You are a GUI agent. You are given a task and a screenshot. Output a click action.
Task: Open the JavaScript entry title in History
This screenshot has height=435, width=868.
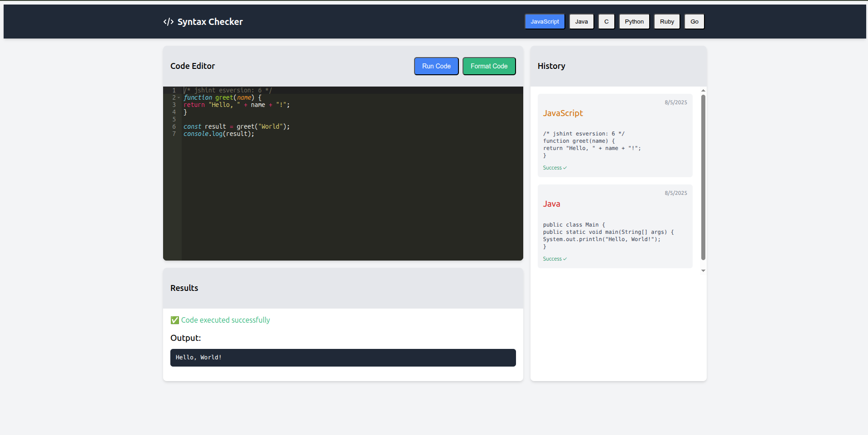pyautogui.click(x=563, y=113)
